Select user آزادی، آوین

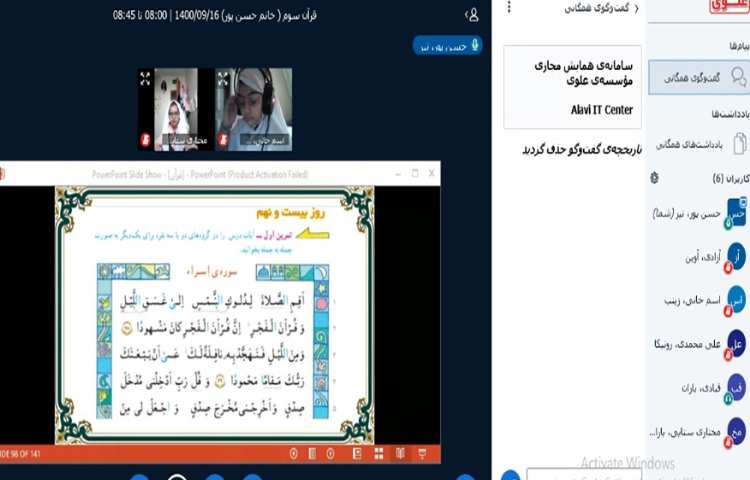[x=699, y=257]
